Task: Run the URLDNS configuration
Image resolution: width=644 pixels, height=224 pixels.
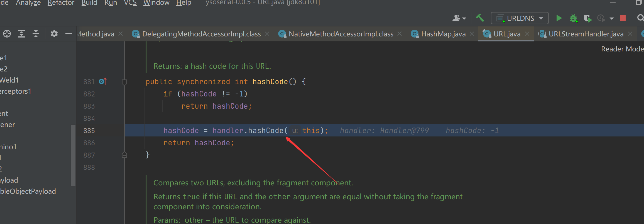Action: point(559,18)
